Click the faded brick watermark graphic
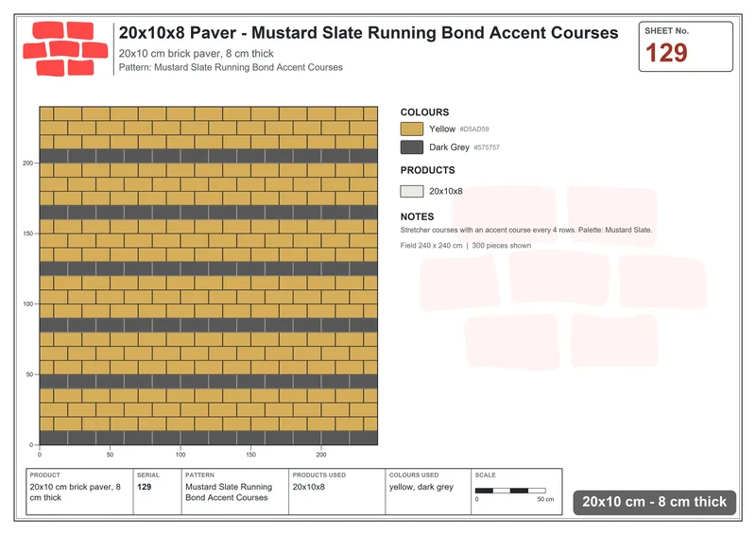The image size is (756, 535). pyautogui.click(x=562, y=278)
